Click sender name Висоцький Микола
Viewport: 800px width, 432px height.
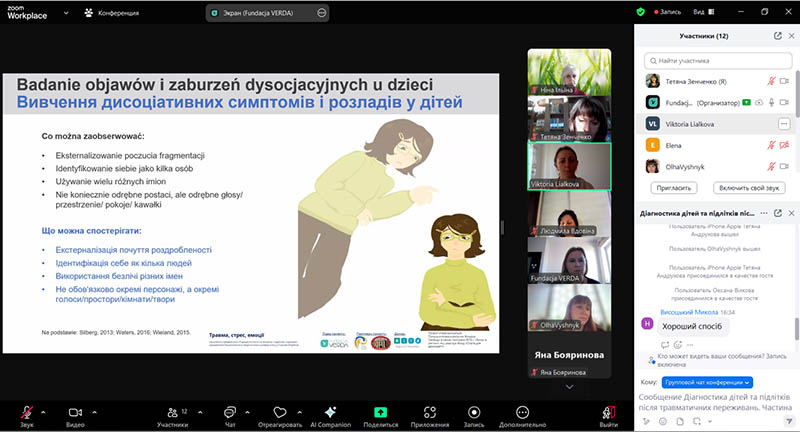coord(689,312)
